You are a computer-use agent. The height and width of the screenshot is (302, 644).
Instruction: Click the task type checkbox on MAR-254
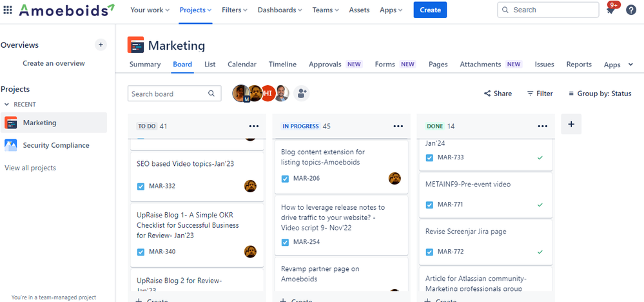285,242
